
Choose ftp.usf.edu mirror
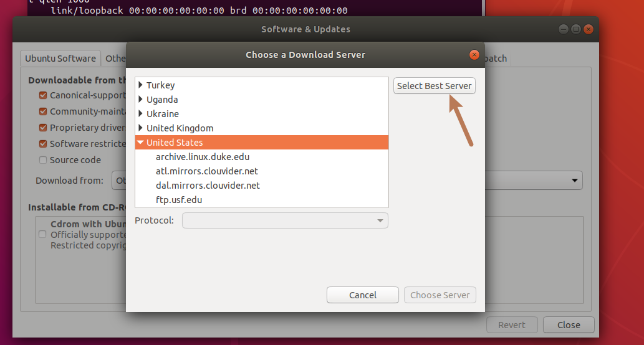click(x=262, y=200)
